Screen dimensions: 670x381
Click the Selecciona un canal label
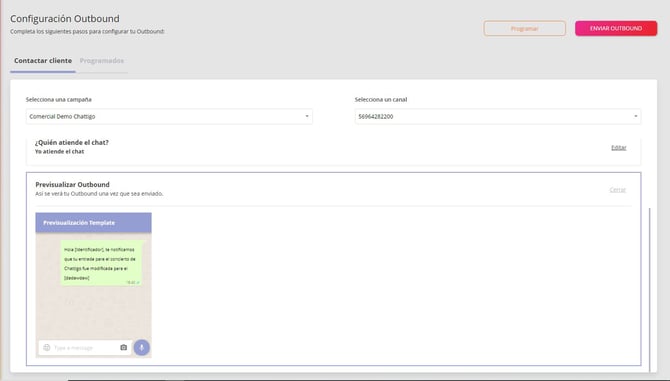point(381,100)
